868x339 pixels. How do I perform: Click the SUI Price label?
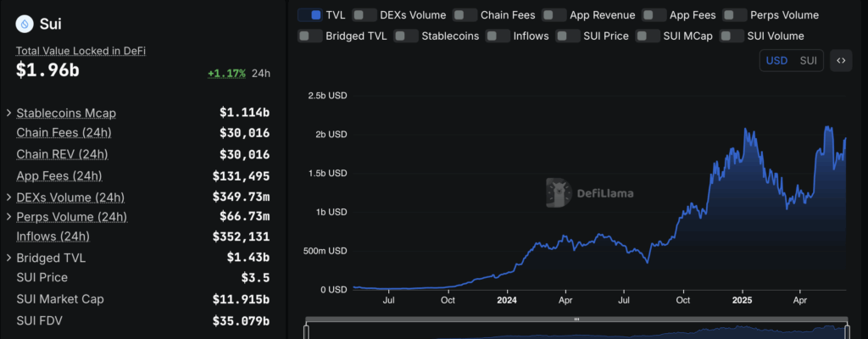point(42,277)
